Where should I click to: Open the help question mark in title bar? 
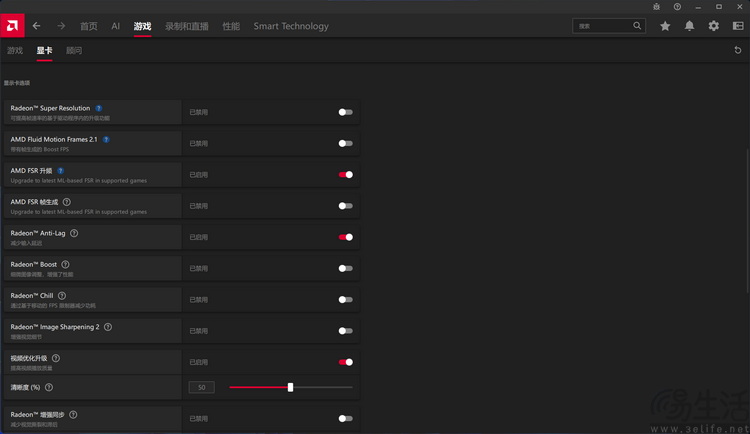click(x=677, y=7)
